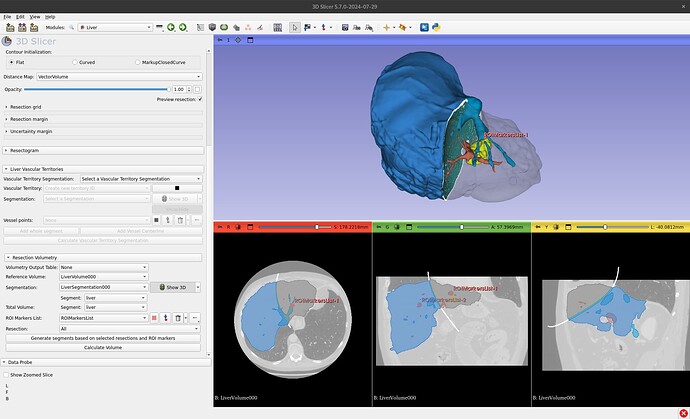Image resolution: width=690 pixels, height=419 pixels.
Task: Click the Save Data toolbar icon
Action: (34, 27)
